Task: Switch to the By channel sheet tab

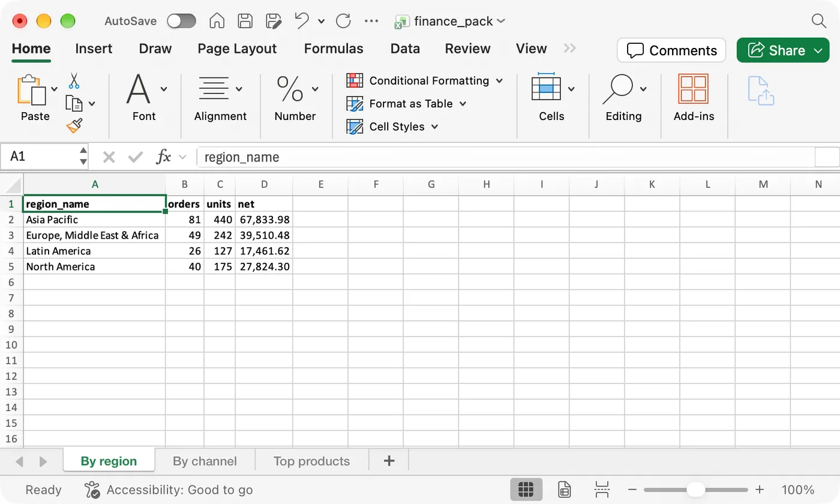Action: pyautogui.click(x=205, y=461)
